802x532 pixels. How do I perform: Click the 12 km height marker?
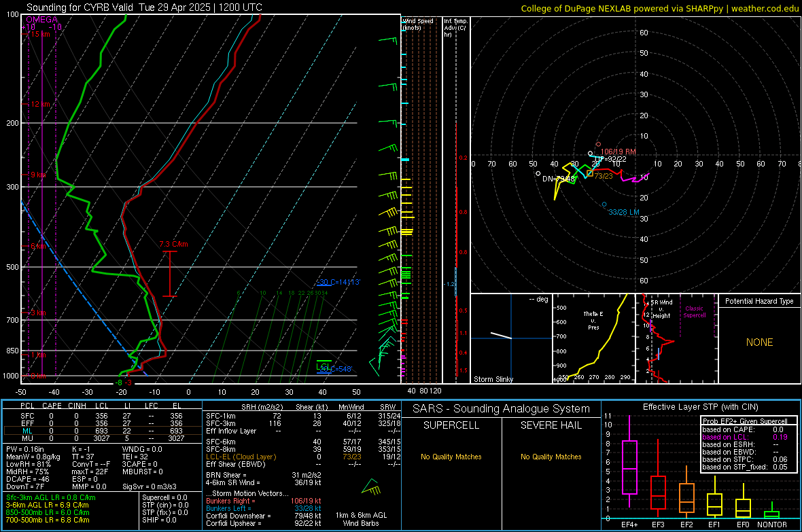click(x=40, y=104)
